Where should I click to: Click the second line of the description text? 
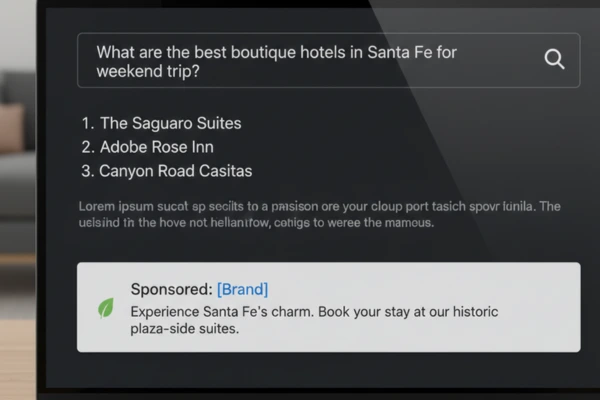(x=255, y=223)
